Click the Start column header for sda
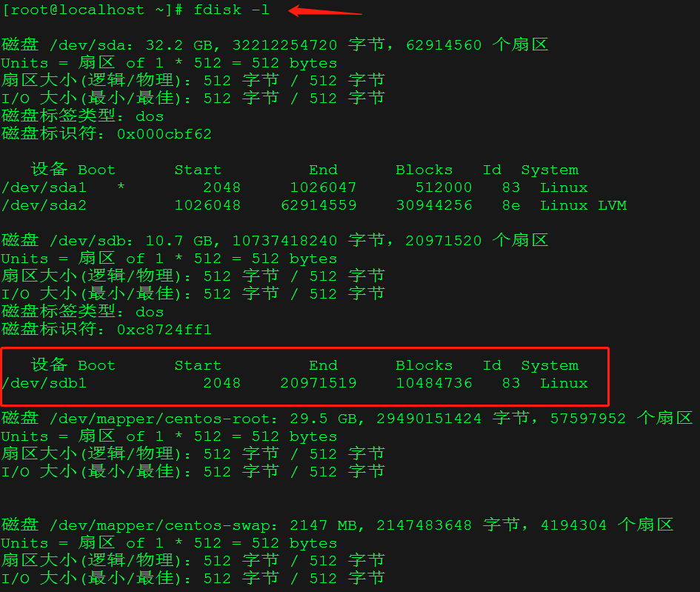 (198, 170)
